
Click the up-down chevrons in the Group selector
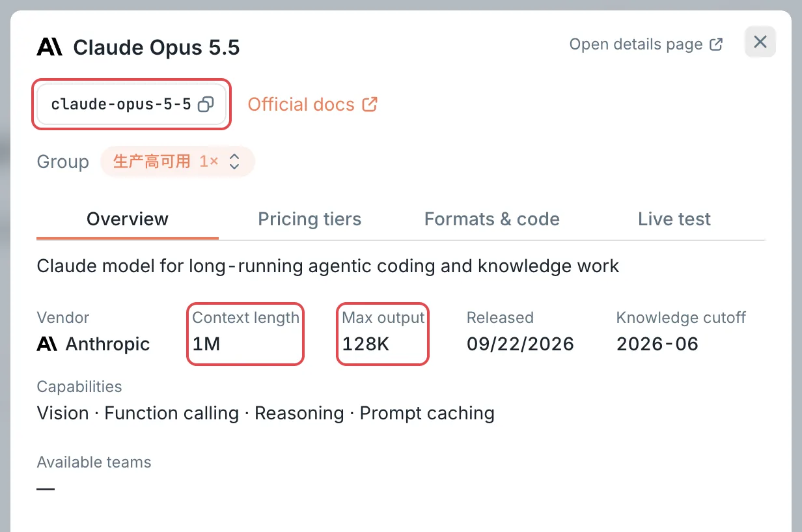[234, 161]
